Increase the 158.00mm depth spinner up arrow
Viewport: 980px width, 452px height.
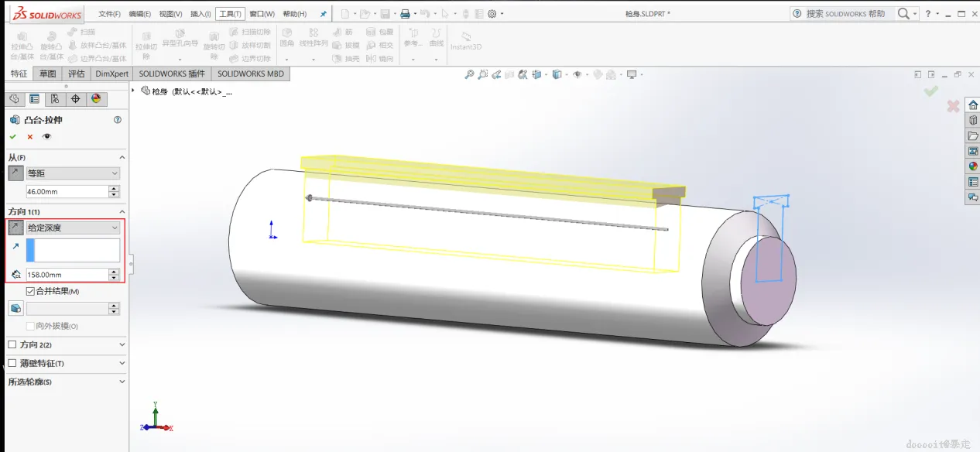point(115,272)
